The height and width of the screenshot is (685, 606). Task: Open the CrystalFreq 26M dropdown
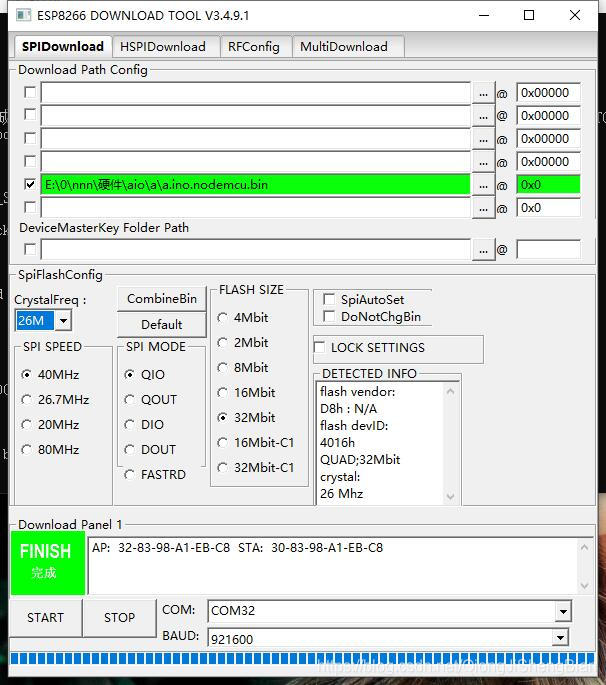coord(63,321)
